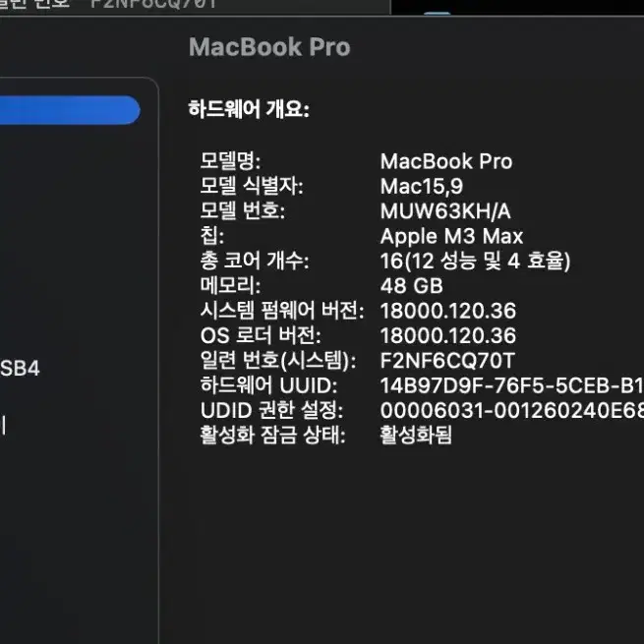The width and height of the screenshot is (644, 644).
Task: Select the Apple M3 Max chip value
Action: tap(452, 236)
